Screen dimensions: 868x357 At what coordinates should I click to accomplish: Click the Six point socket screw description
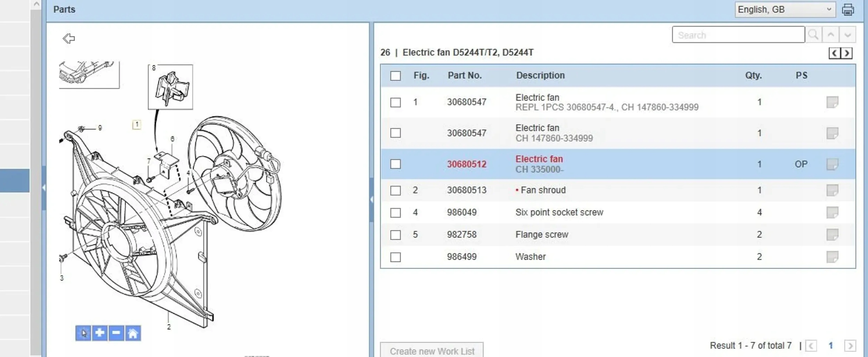tap(559, 212)
